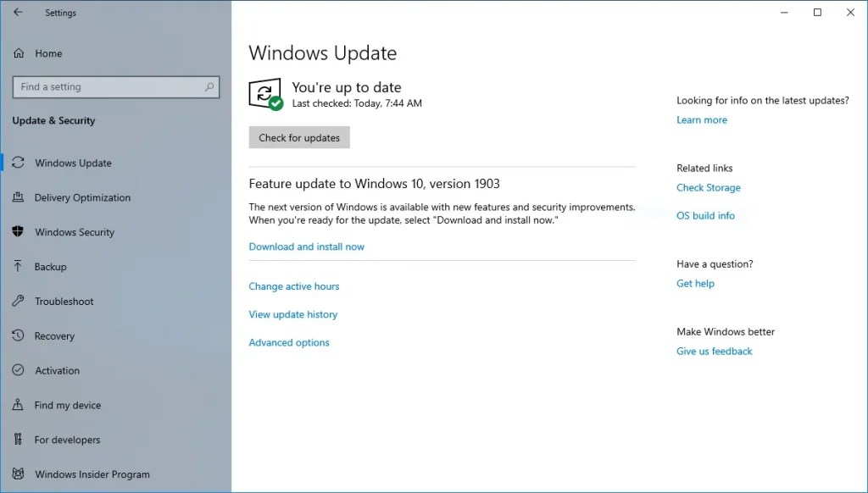Open Change active hours

pyautogui.click(x=294, y=286)
